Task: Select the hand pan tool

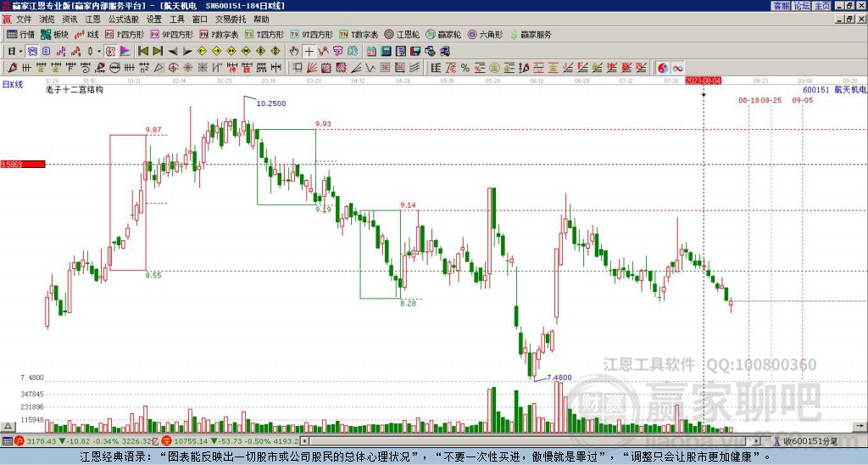Action: pos(294,51)
